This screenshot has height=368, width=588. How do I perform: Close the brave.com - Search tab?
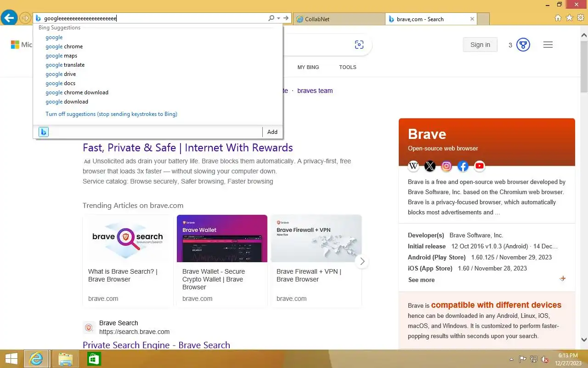pos(472,19)
